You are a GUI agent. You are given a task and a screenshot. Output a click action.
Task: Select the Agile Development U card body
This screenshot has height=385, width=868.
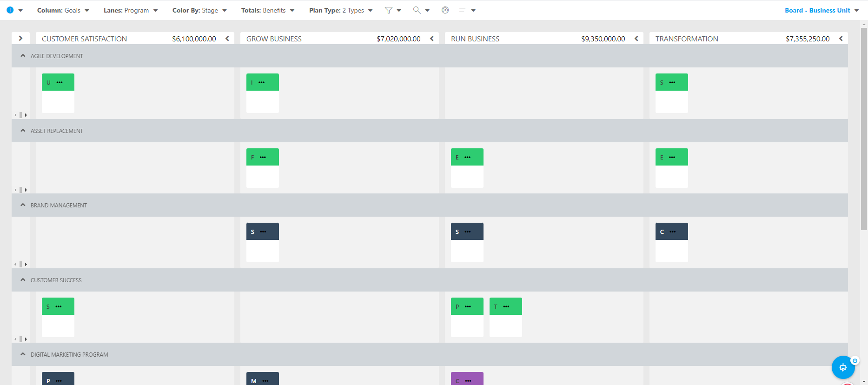(x=58, y=102)
